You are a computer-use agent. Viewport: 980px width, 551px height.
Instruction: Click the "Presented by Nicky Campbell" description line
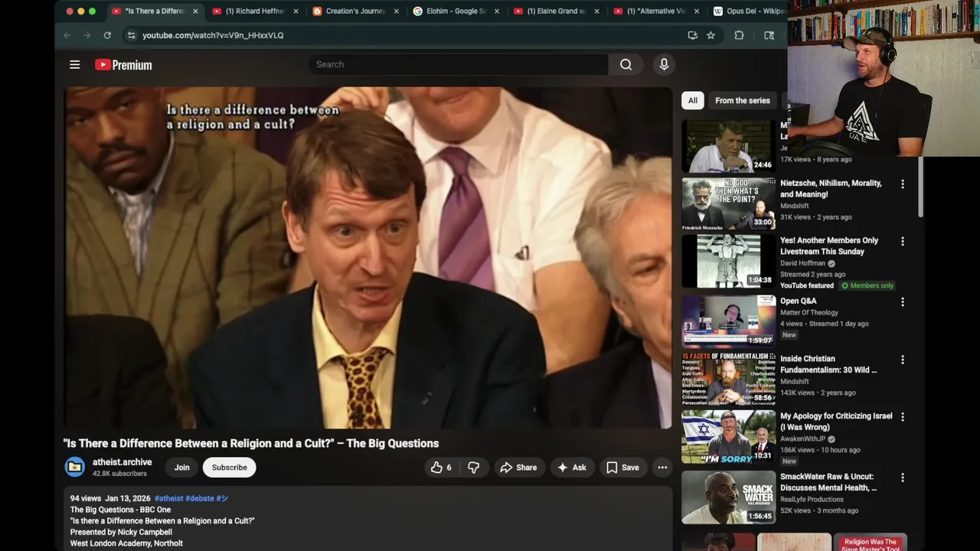click(x=121, y=532)
